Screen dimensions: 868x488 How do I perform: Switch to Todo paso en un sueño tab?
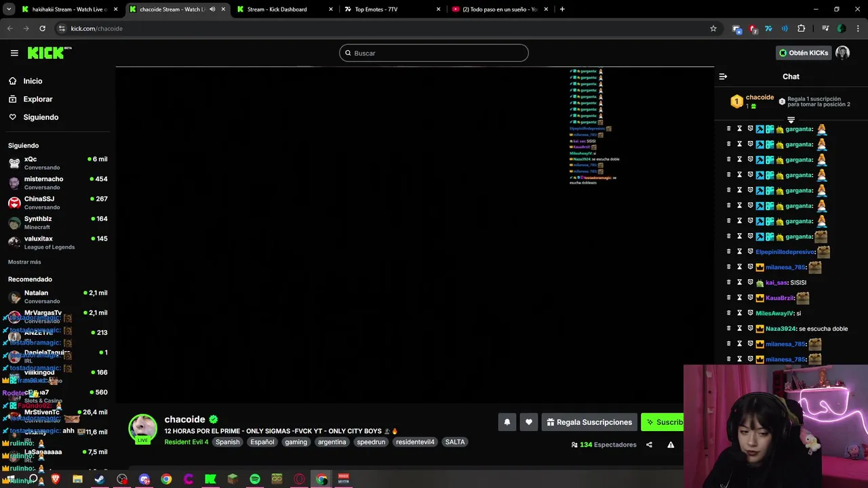tap(500, 9)
